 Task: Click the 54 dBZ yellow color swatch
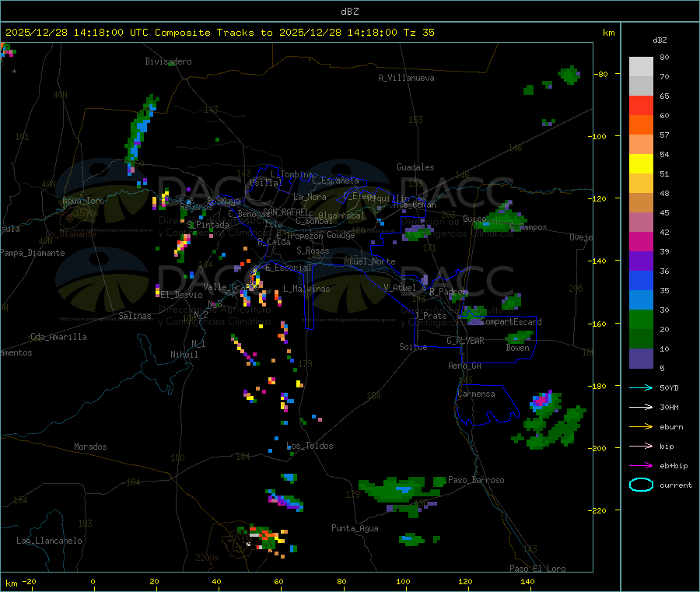coord(641,164)
